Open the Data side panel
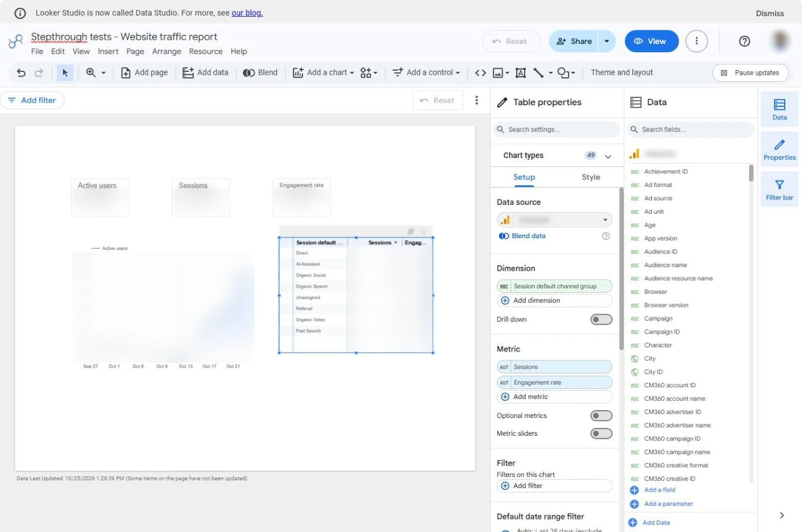Image resolution: width=802 pixels, height=532 pixels. [779, 109]
